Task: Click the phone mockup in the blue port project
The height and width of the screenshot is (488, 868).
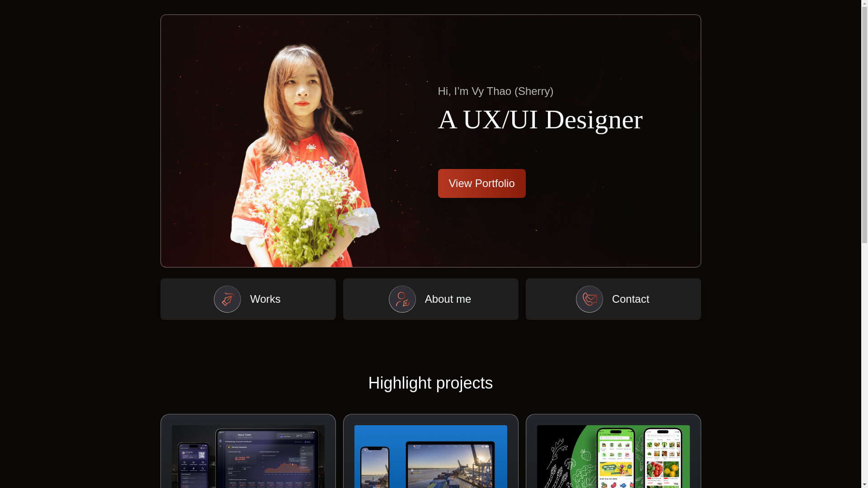Action: (x=374, y=468)
